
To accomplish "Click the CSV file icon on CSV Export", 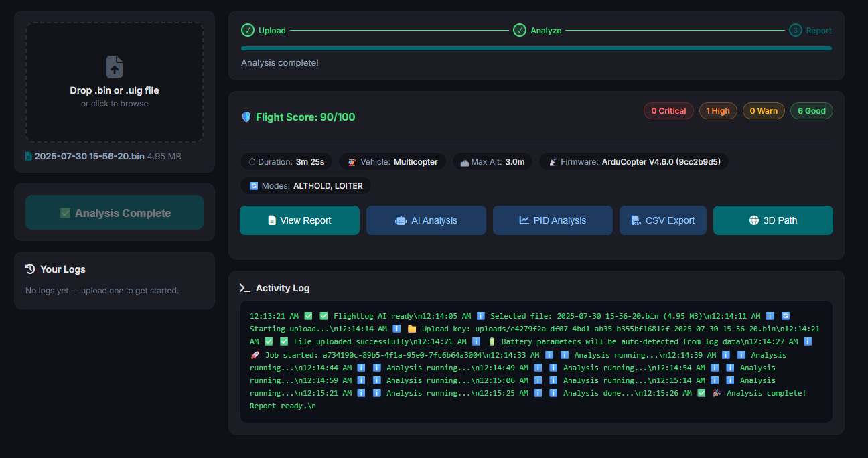I will click(635, 220).
